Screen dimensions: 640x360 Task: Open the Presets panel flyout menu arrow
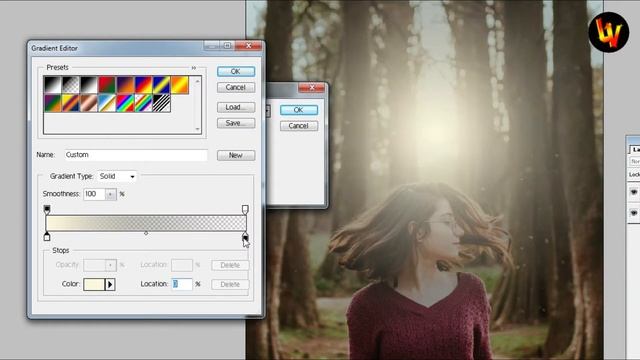tap(193, 68)
